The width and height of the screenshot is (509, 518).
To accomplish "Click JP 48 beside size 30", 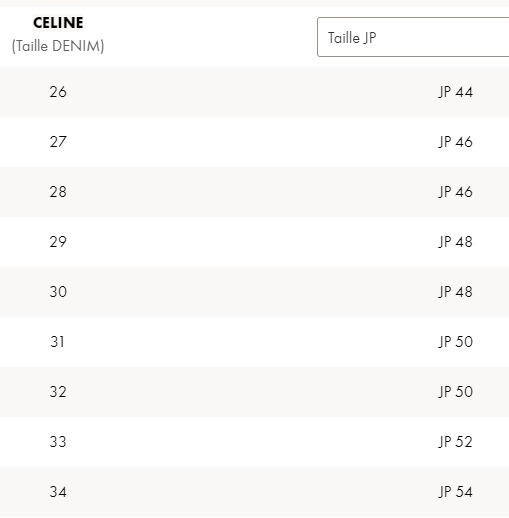I will (456, 292).
